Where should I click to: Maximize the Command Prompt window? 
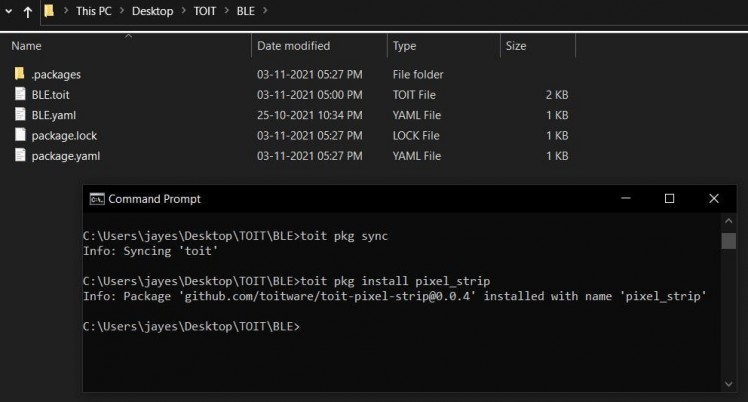[x=669, y=198]
